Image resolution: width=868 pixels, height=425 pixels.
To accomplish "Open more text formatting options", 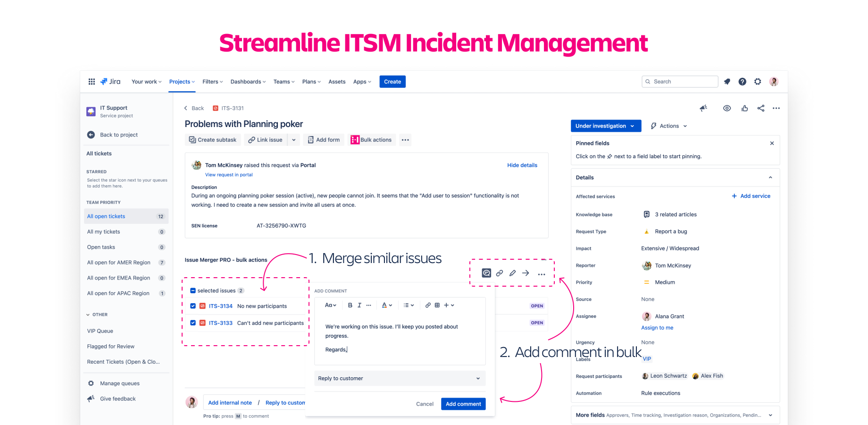I will pyautogui.click(x=369, y=305).
